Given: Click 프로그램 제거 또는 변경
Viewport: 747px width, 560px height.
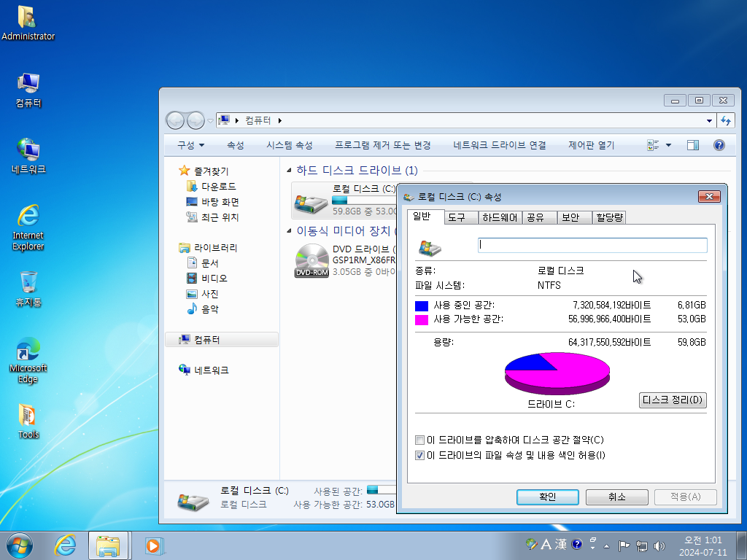Looking at the screenshot, I should [383, 145].
